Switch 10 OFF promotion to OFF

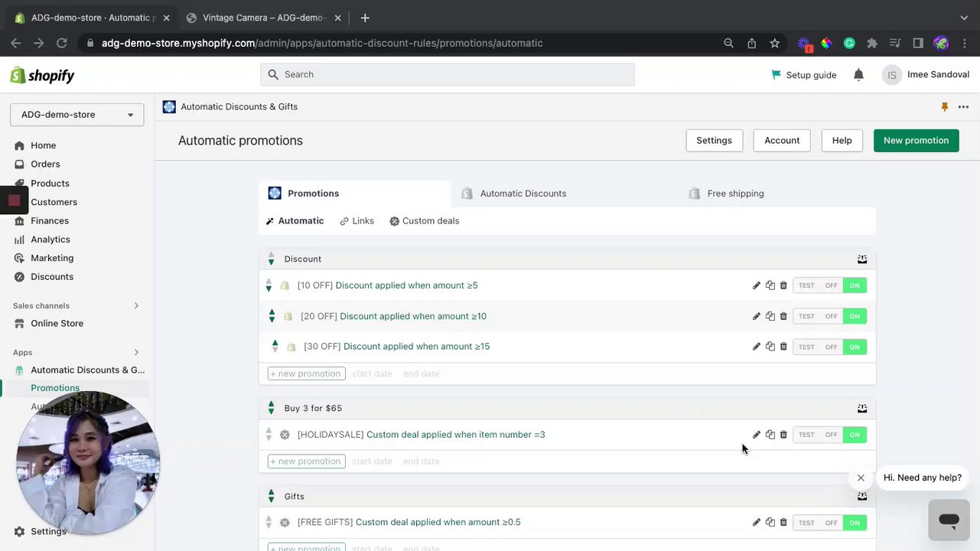[831, 285]
